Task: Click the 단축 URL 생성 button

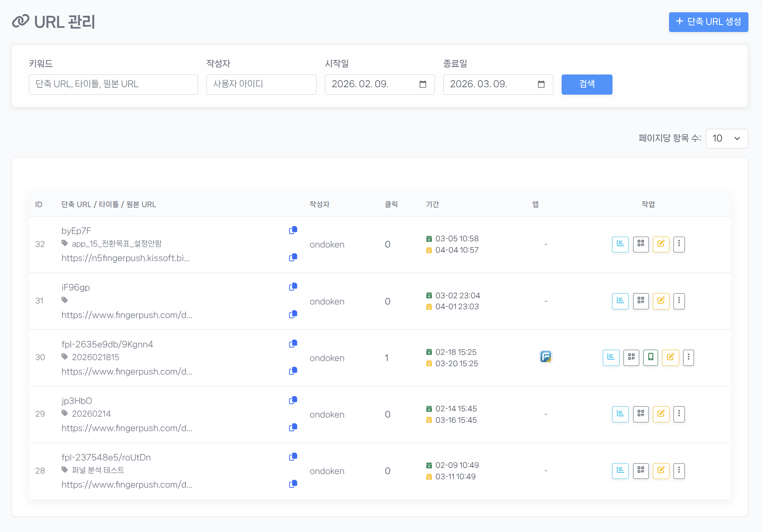Action: tap(708, 22)
